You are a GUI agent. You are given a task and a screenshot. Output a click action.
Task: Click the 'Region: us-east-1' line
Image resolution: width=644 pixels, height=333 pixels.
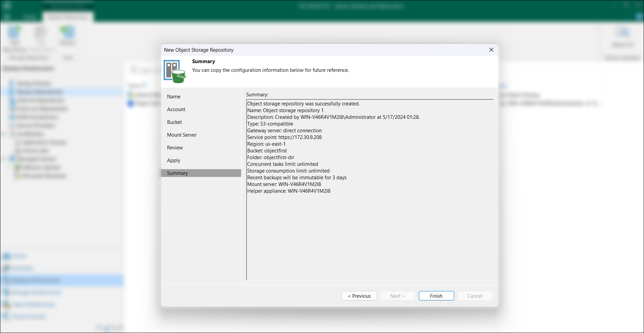click(x=266, y=144)
